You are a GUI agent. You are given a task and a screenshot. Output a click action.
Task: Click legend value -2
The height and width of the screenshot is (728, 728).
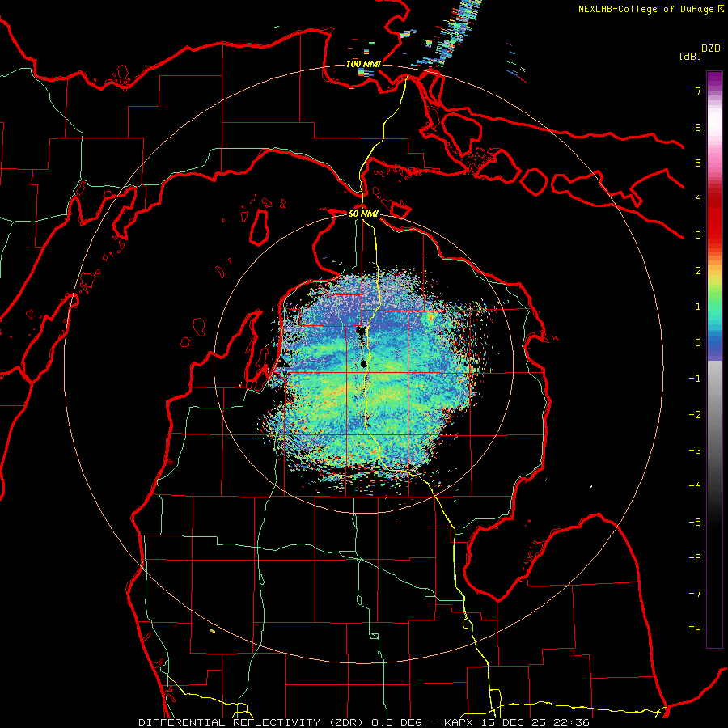click(x=695, y=415)
